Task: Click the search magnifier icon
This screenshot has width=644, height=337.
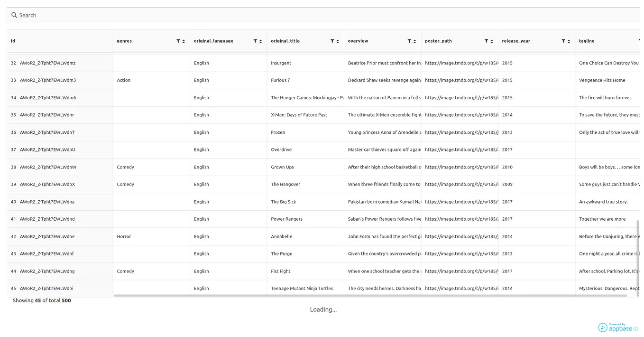Action: [x=14, y=15]
